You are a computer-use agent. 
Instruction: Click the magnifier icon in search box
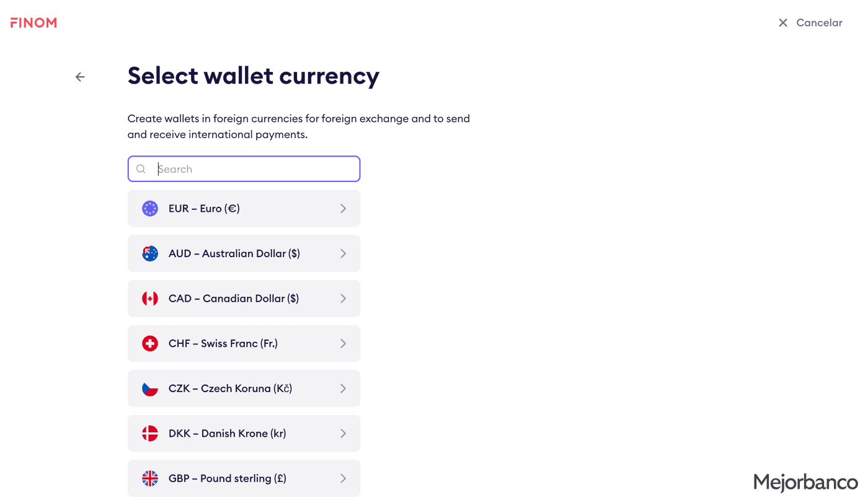(x=141, y=169)
